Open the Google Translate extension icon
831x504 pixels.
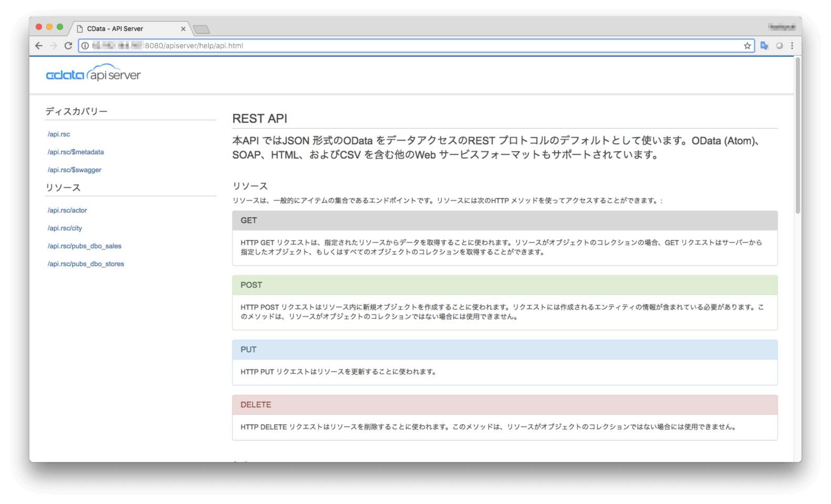[x=764, y=46]
